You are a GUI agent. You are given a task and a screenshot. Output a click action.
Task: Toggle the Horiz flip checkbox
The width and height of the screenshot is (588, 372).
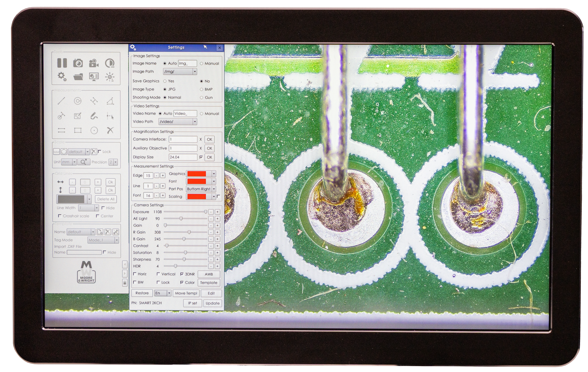[x=135, y=274]
